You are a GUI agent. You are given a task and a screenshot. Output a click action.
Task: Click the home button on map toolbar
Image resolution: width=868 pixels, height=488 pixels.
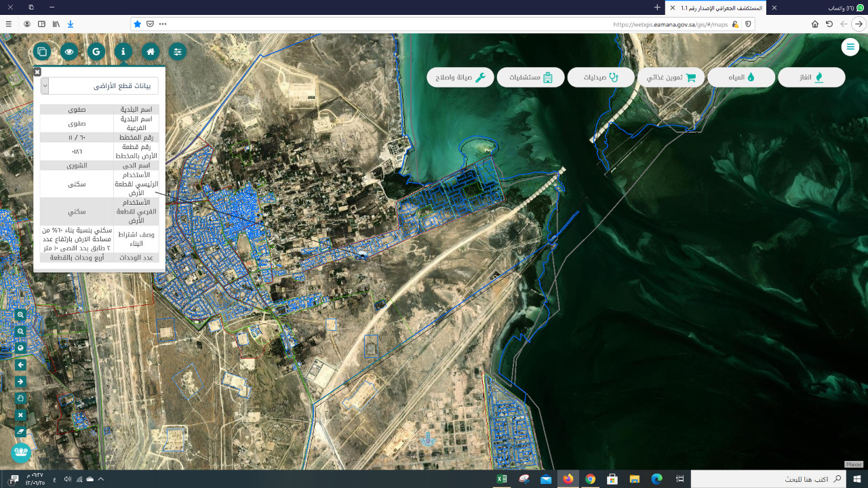(x=151, y=52)
